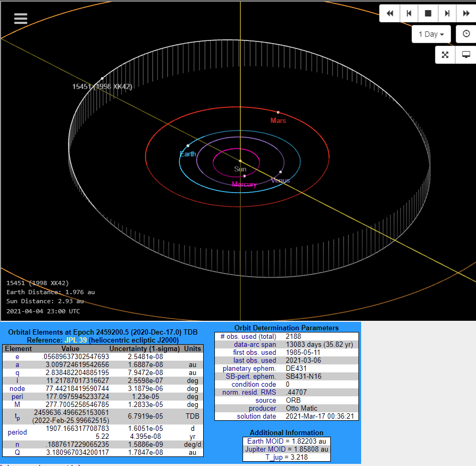476x466 pixels.
Task: Click the monitor display icon
Action: (x=466, y=55)
